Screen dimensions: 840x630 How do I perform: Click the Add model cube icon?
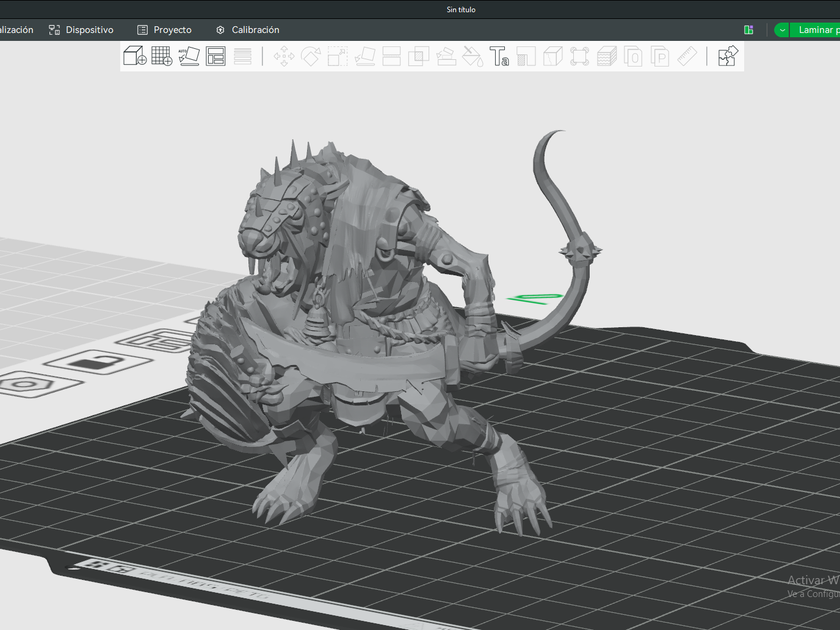(x=135, y=56)
